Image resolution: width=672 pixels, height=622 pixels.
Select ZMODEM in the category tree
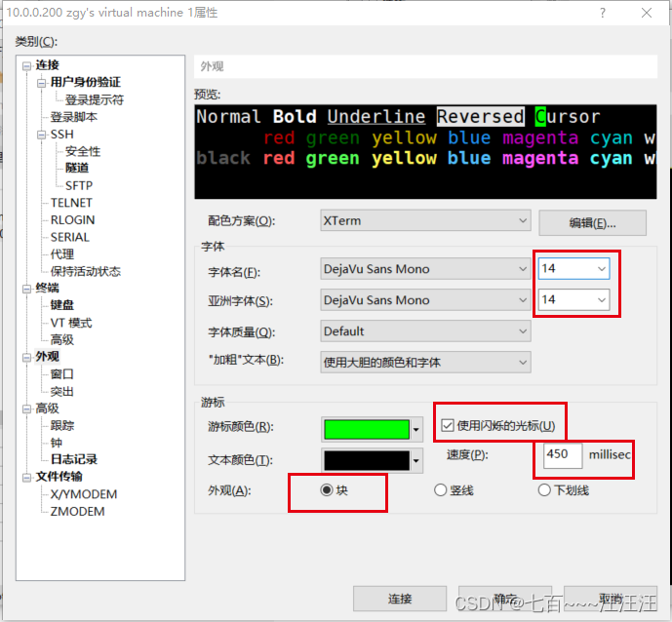click(78, 511)
